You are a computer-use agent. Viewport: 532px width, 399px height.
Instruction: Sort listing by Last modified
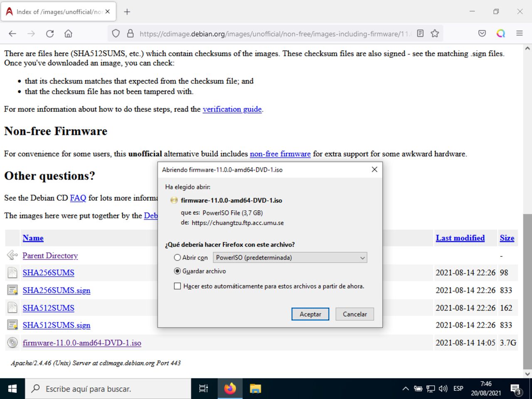(460, 238)
